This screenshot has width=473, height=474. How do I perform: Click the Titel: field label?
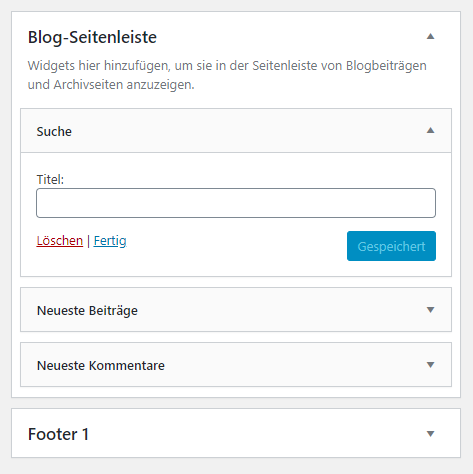50,179
